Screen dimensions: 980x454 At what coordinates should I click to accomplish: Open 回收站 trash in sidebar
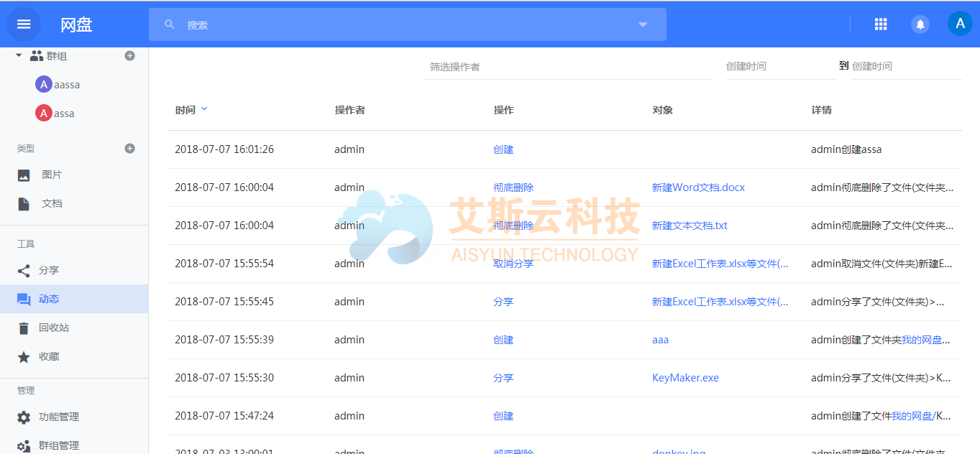coord(53,328)
